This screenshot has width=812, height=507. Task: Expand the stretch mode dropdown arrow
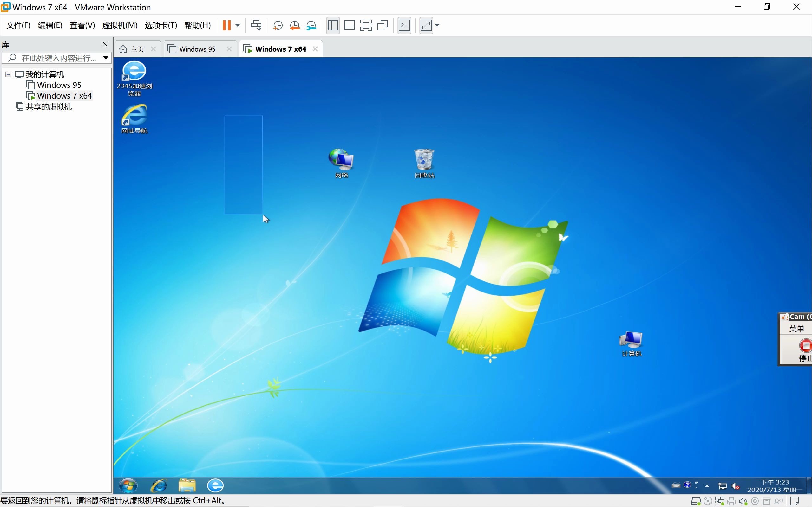coord(437,25)
